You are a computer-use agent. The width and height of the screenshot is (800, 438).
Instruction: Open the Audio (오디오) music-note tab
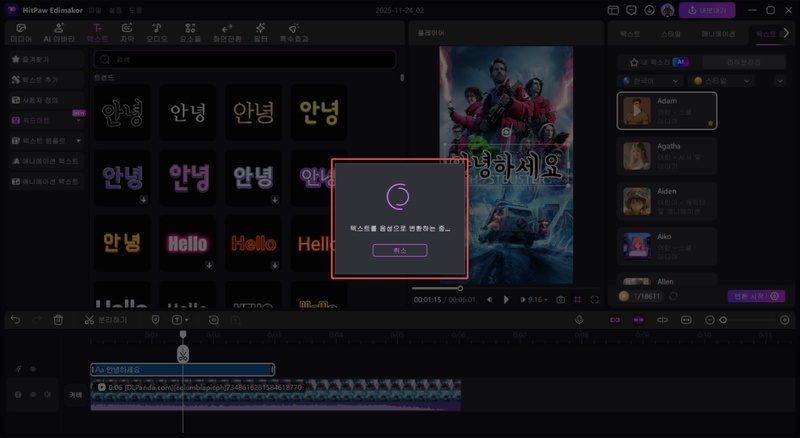coord(157,33)
